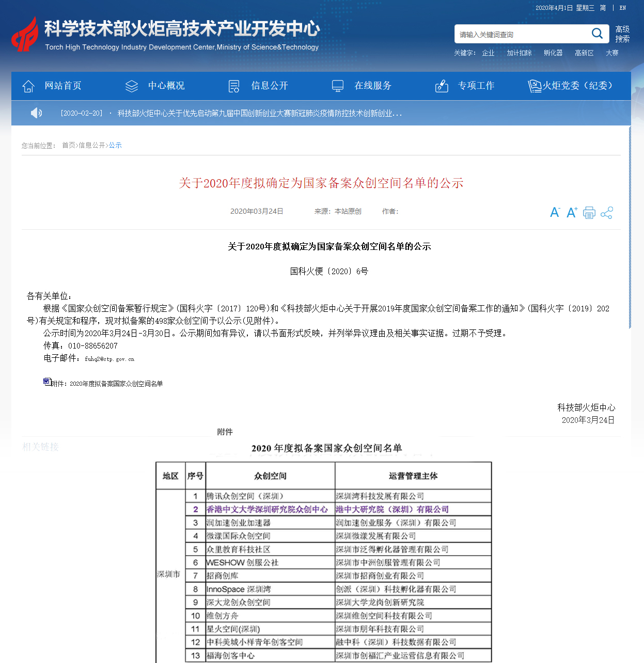Decrease font size with small A icon

(555, 213)
